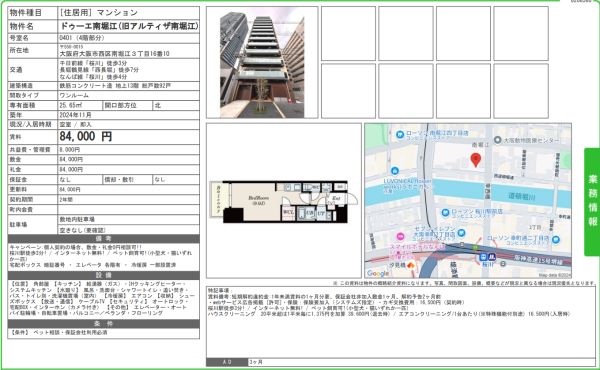Click the 25.65㎡ area value
The image size is (600, 370).
71,105
